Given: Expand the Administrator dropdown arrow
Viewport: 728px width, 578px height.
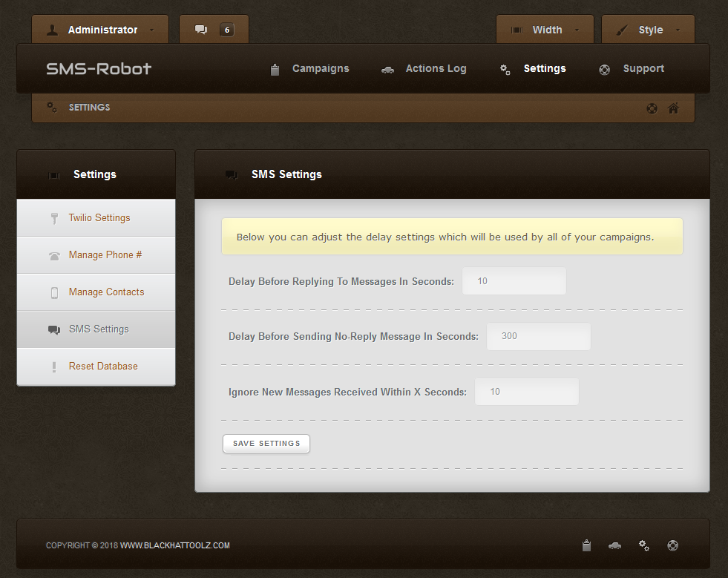Looking at the screenshot, I should click(x=152, y=30).
